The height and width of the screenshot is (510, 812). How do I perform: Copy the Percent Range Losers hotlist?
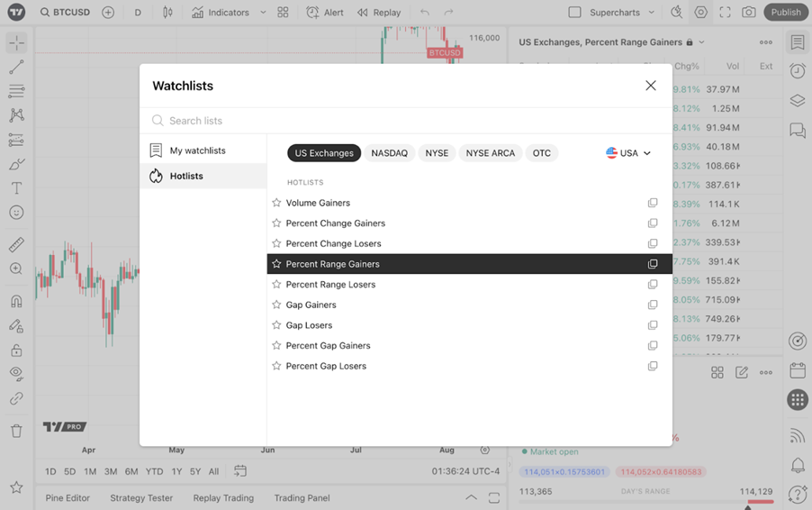click(x=653, y=284)
